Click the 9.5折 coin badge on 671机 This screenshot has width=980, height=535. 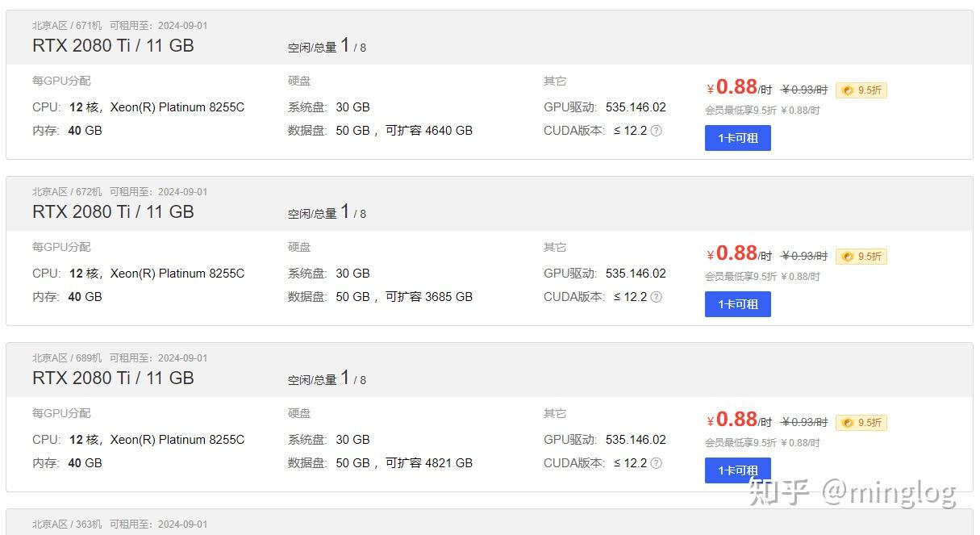click(861, 90)
